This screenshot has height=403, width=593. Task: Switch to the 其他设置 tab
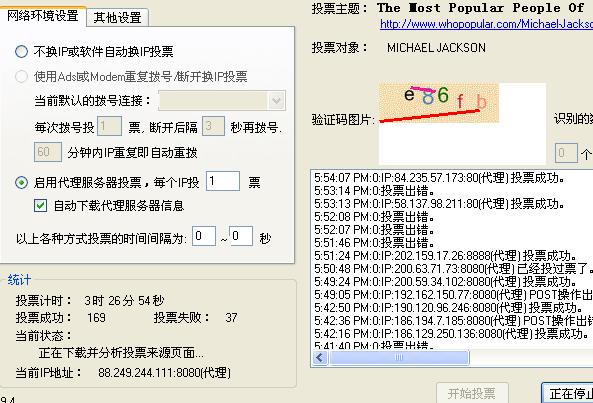(x=117, y=17)
